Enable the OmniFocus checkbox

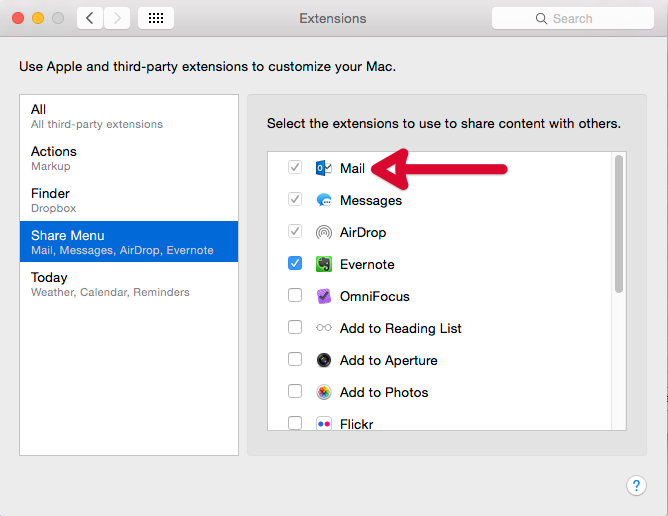(295, 296)
